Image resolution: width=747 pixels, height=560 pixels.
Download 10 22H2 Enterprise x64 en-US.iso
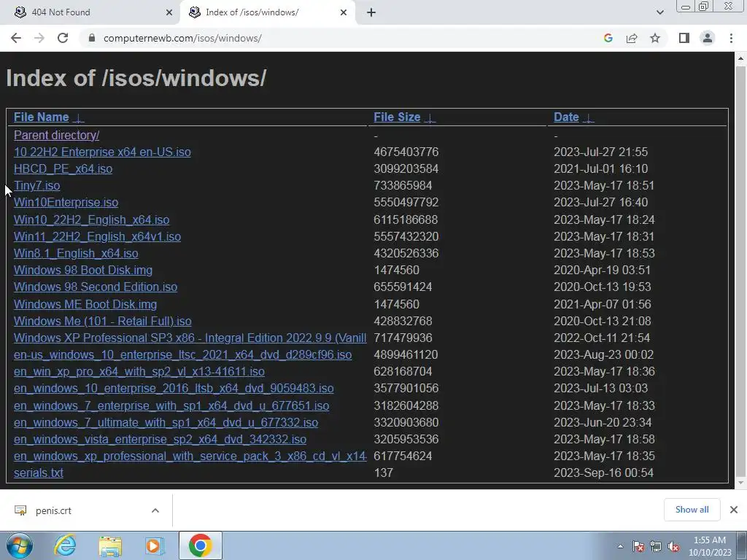(x=102, y=152)
